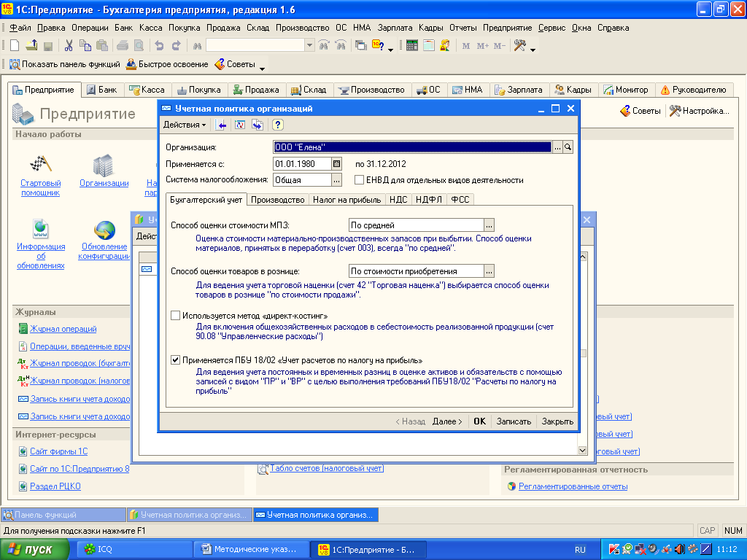
Task: Click Показать панель функций button
Action: (65, 64)
